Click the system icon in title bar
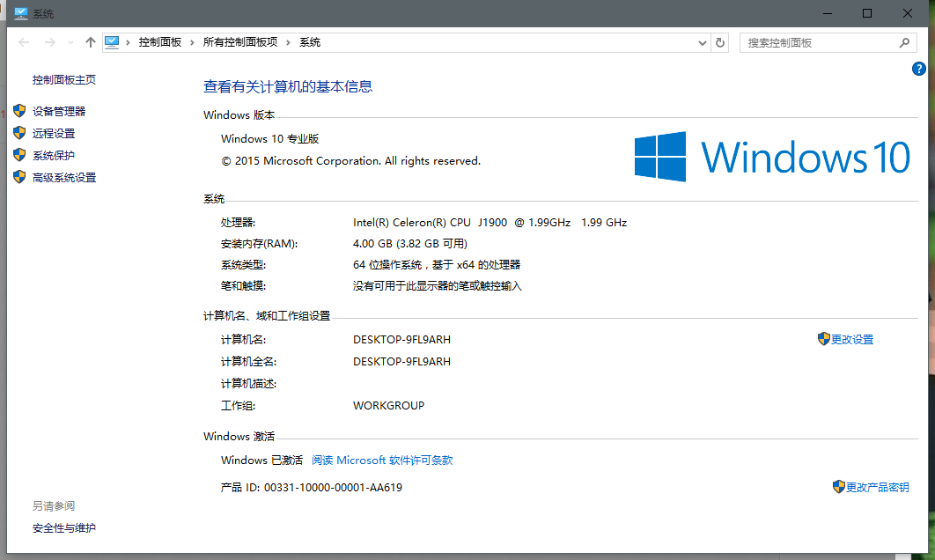 pos(21,13)
